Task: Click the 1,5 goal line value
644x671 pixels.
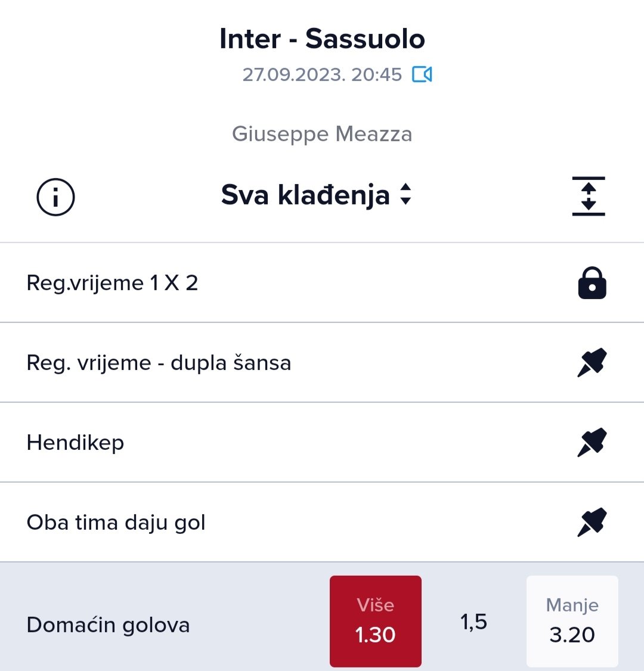Action: [473, 622]
